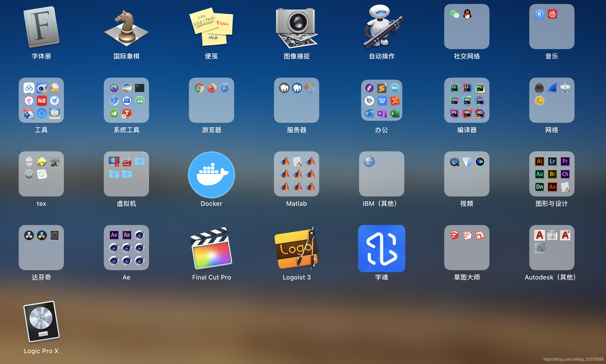Viewport: 606px width, 364px height.
Task: Launch Final Cut Pro
Action: click(211, 248)
